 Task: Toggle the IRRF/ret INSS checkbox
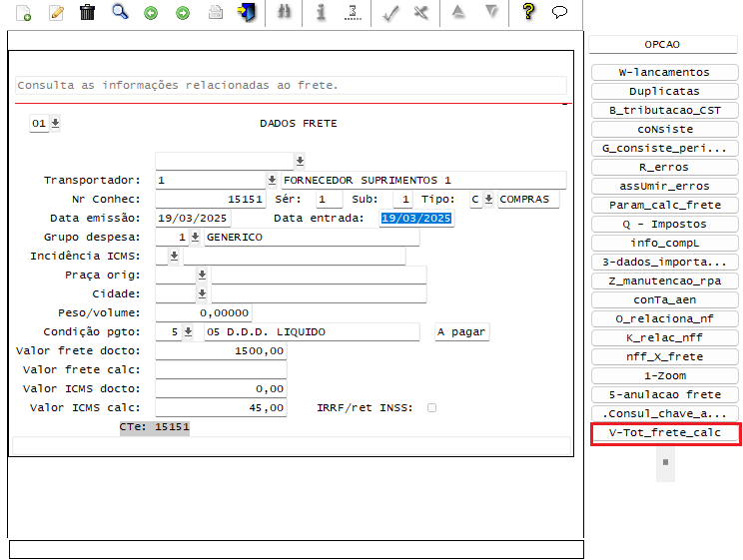coord(431,408)
